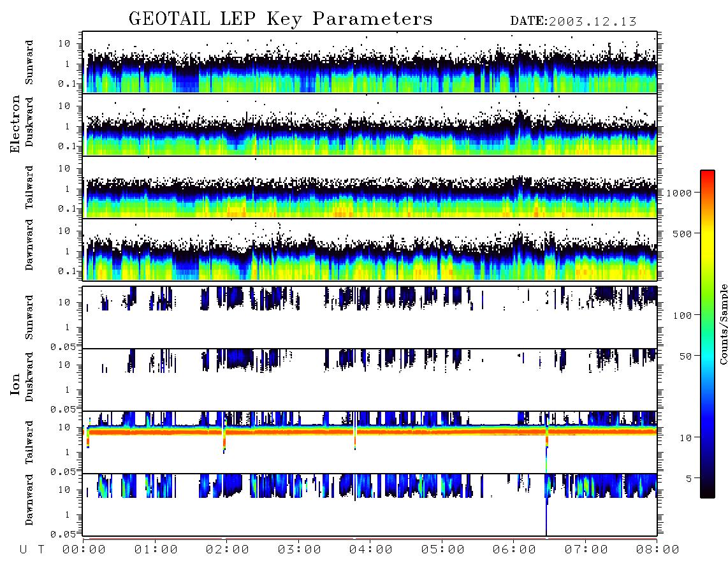Click inside the Electron Sunward spectrogram
The width and height of the screenshot is (728, 561).
click(370, 62)
